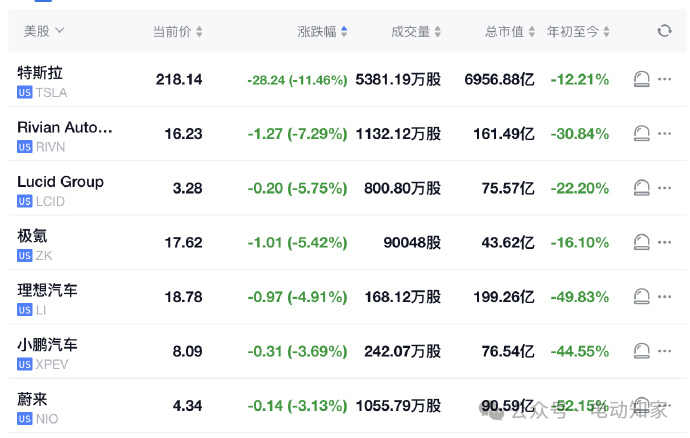Click 理想汽车 market cap 199.26亿
690x438 pixels.
coord(504,297)
